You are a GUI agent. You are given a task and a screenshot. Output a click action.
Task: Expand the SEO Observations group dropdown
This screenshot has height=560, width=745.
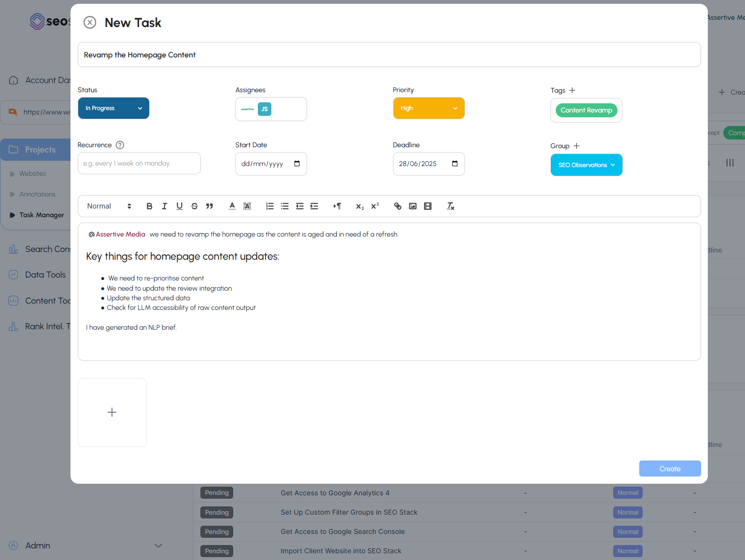pyautogui.click(x=586, y=165)
